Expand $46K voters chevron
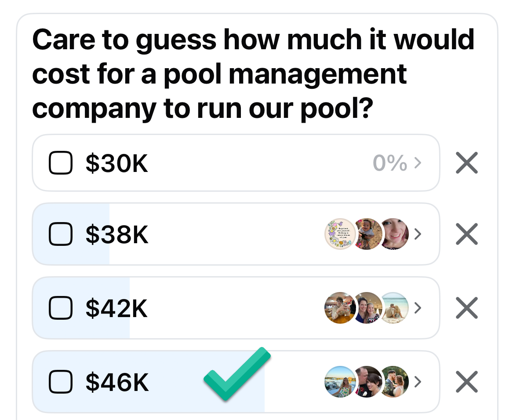The image size is (513, 420). coord(418,382)
